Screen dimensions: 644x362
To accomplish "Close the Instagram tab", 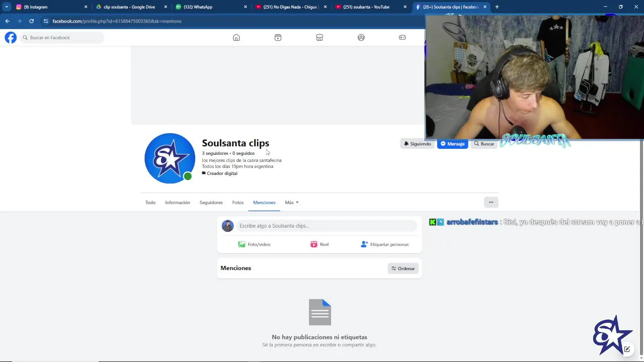I will pos(86,7).
